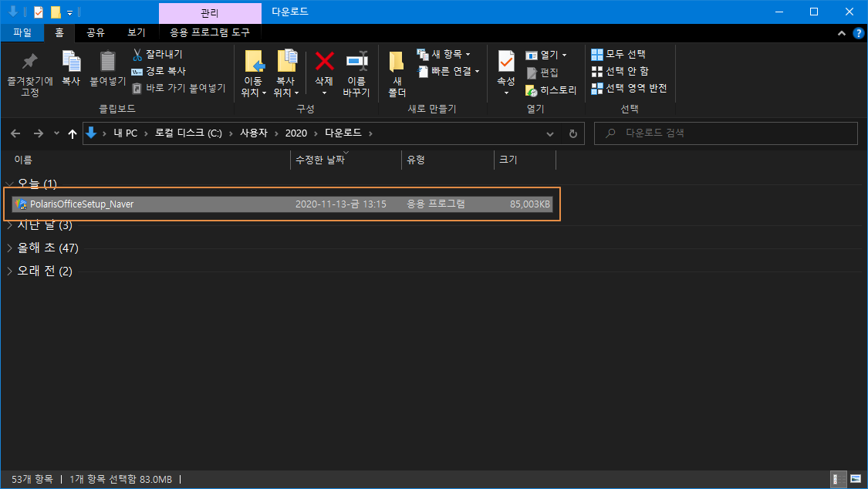Screen dimensions: 868x489
Task: Click the 다운로드 검색 search box
Action: point(726,133)
